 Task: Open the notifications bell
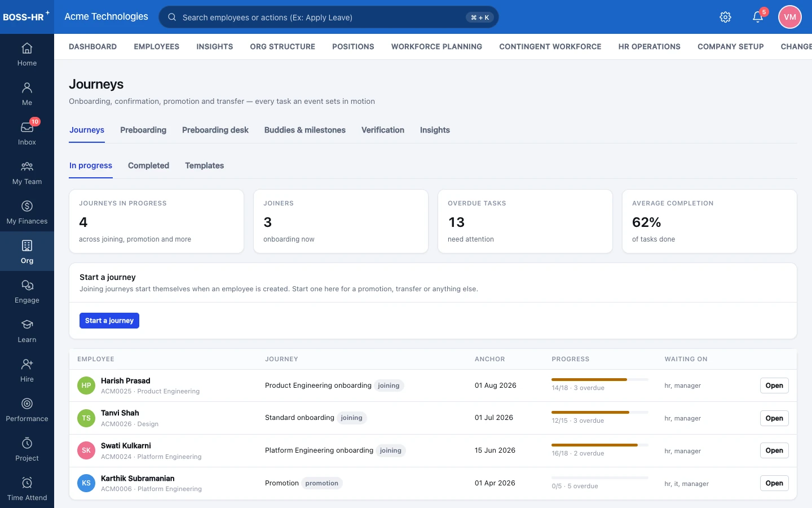click(x=758, y=17)
